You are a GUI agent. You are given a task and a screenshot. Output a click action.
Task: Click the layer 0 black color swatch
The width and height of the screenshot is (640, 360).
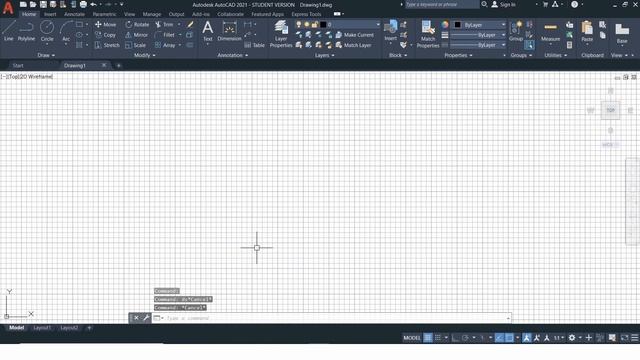(323, 24)
